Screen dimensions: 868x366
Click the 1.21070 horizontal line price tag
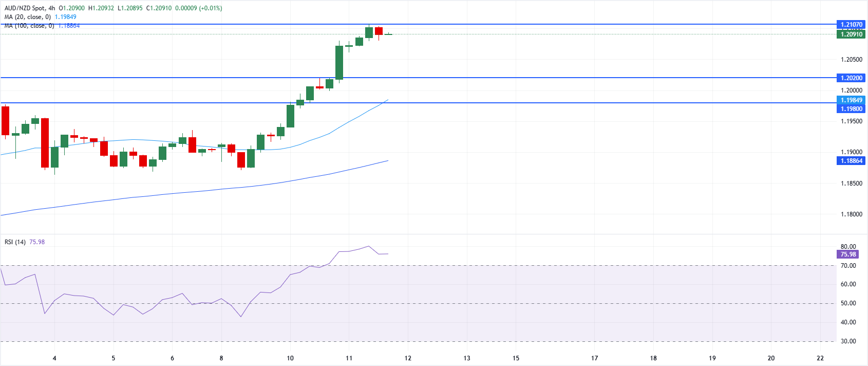851,25
